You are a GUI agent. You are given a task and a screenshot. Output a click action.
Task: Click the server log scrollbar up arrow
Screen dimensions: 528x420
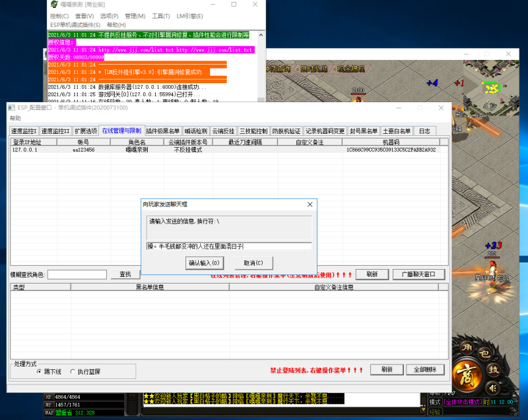(x=261, y=35)
